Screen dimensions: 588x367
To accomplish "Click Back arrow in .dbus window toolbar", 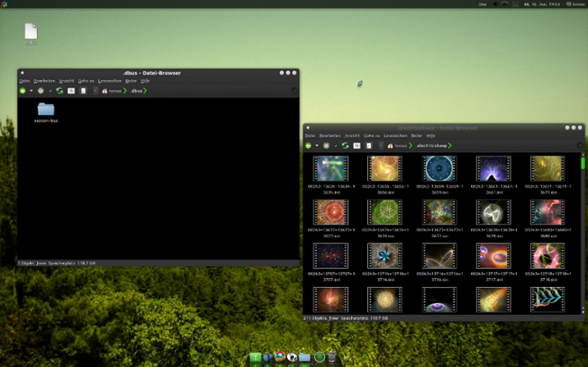I will pos(23,91).
